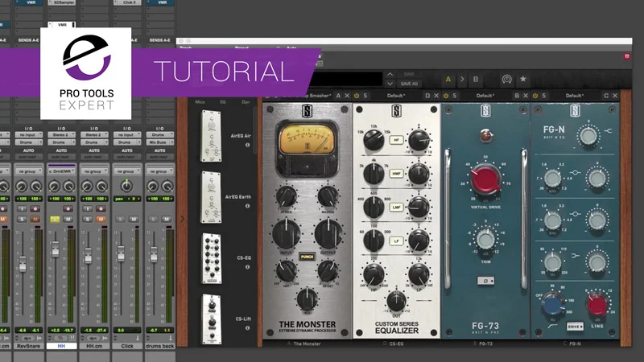
Task: Toggle power on the FG-N module
Action: (x=535, y=96)
